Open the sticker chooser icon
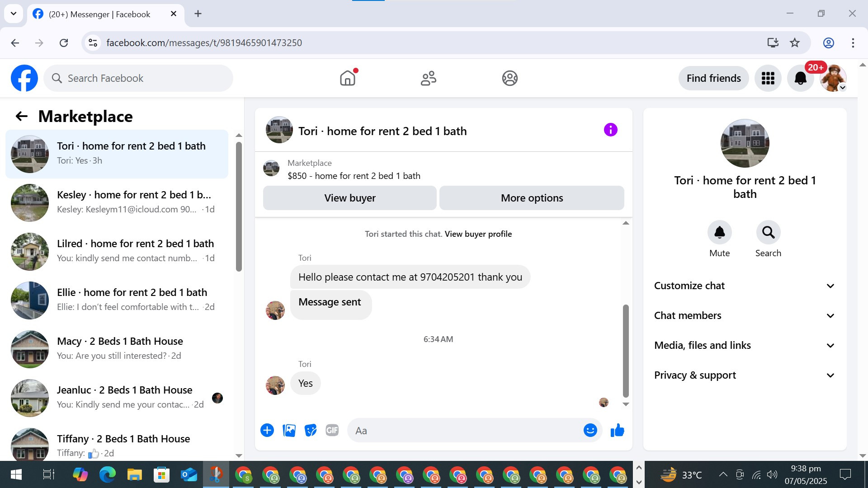 pyautogui.click(x=311, y=431)
